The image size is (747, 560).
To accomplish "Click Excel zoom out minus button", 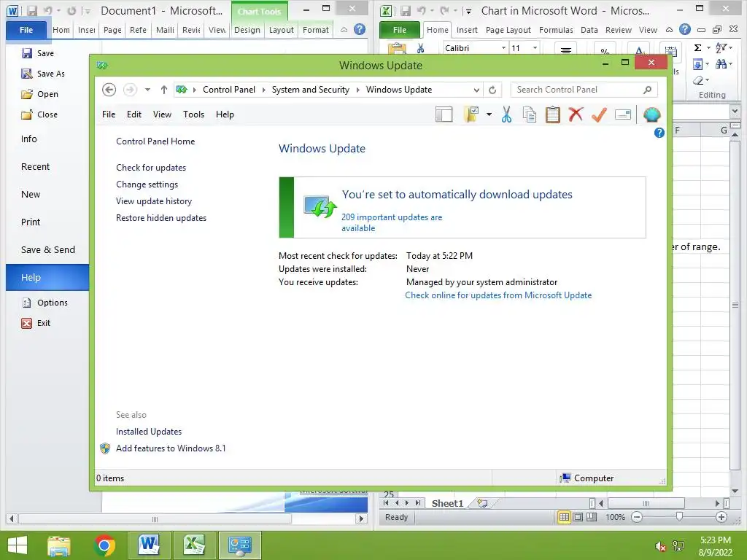I will 636,517.
